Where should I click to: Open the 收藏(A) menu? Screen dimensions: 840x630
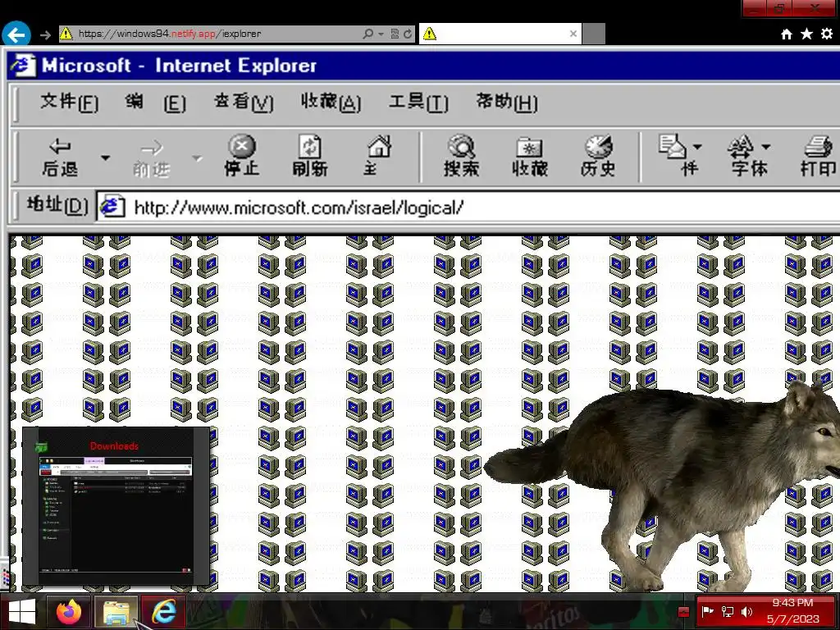point(331,102)
